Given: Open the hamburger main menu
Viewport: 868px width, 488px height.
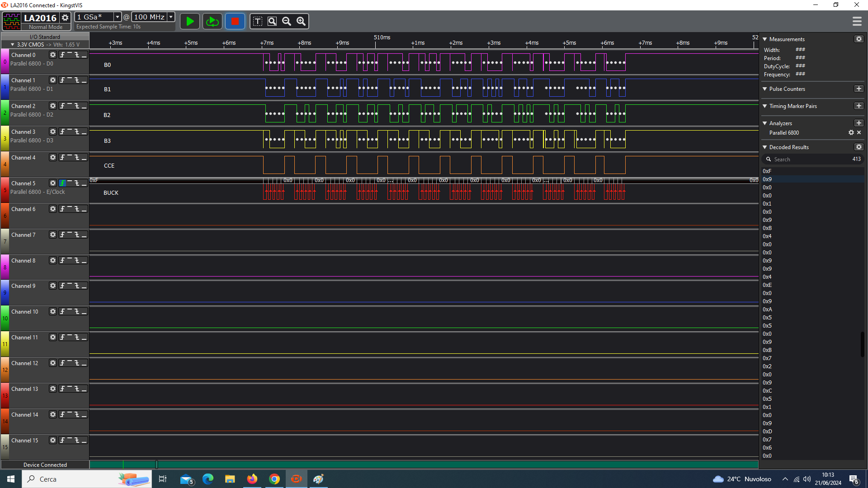Looking at the screenshot, I should tap(857, 21).
